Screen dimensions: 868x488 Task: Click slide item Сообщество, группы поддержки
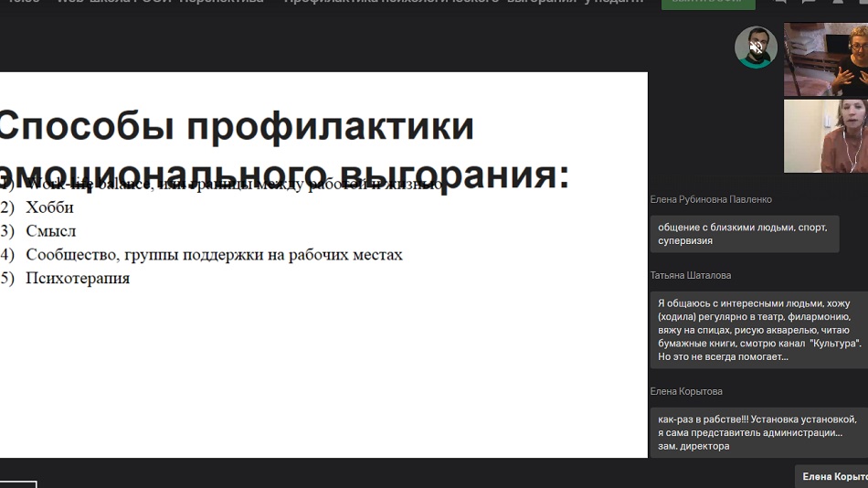click(214, 255)
